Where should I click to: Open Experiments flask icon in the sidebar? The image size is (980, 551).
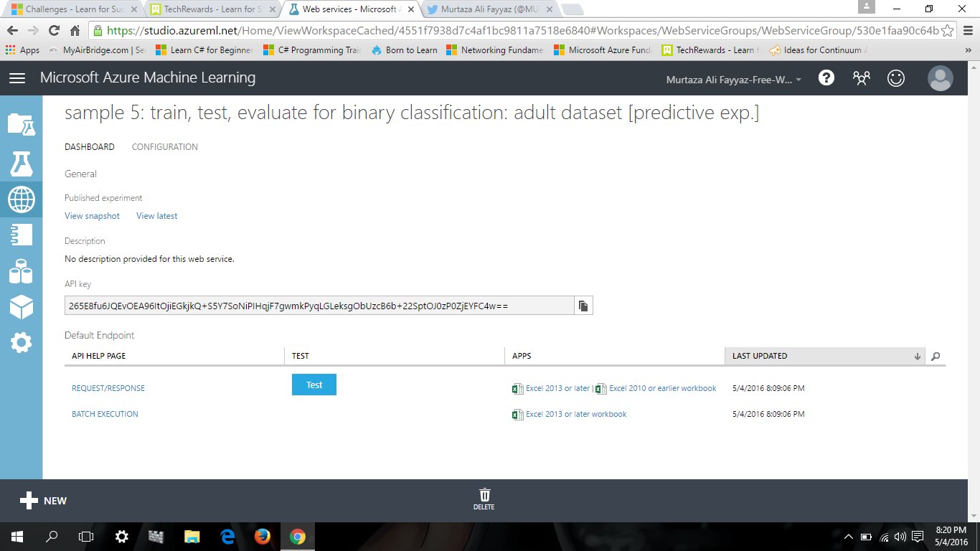click(x=21, y=164)
